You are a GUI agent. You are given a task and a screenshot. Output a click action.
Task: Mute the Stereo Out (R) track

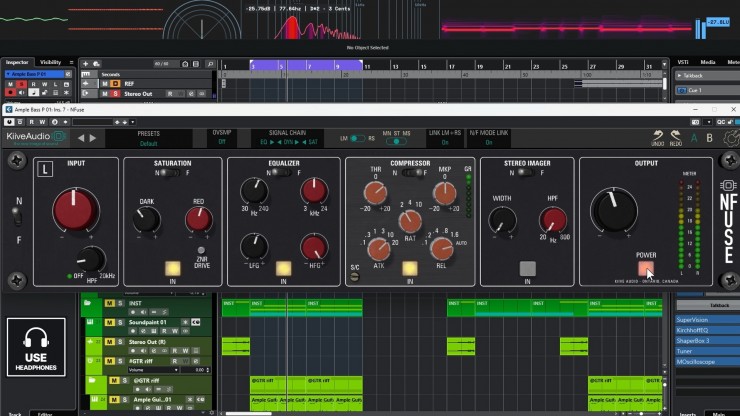(x=109, y=342)
